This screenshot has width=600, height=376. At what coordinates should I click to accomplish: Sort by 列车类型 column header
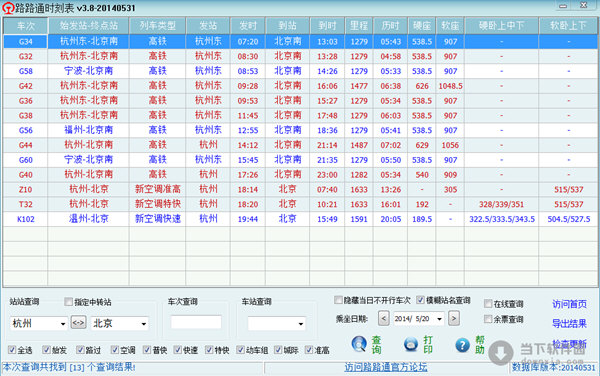coord(158,26)
